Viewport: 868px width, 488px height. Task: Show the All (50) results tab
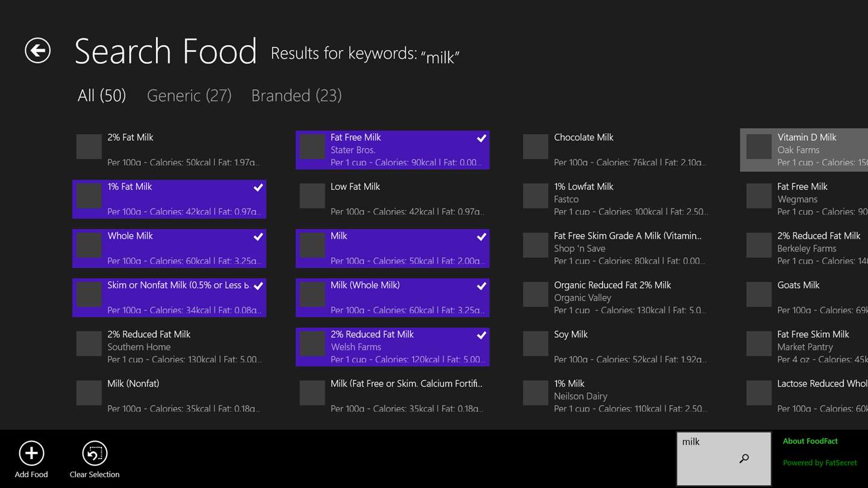pyautogui.click(x=102, y=96)
